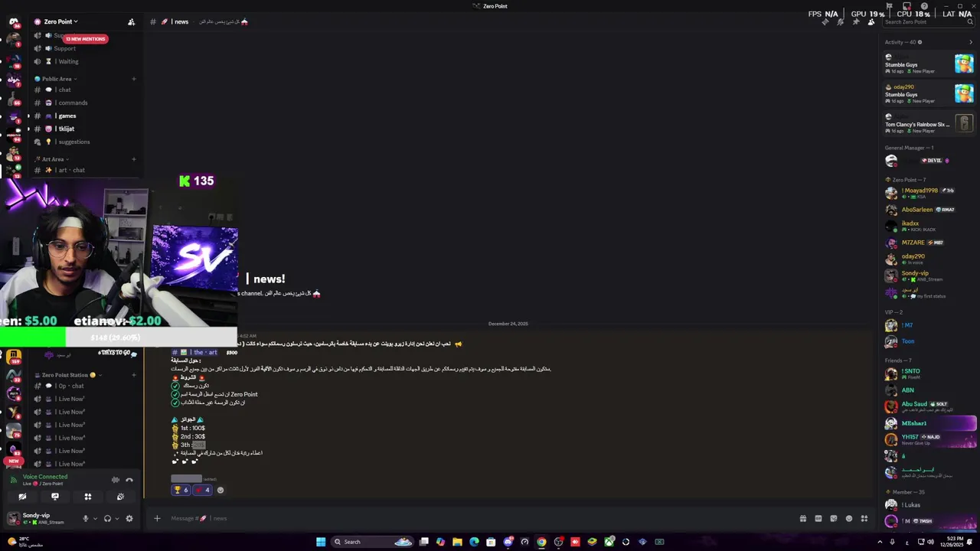The width and height of the screenshot is (980, 551).
Task: Open headphone output options arrow
Action: click(x=116, y=518)
